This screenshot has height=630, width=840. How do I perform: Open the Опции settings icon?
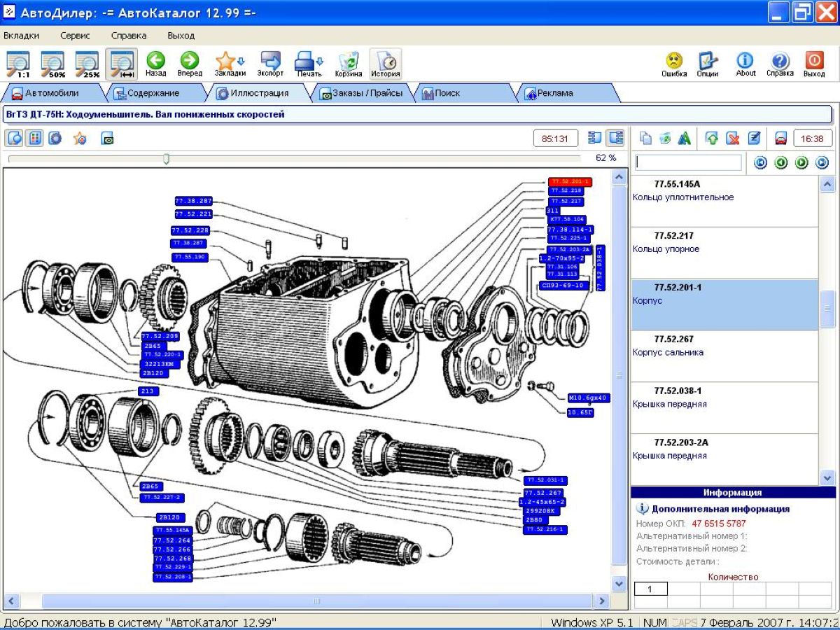coord(708,61)
